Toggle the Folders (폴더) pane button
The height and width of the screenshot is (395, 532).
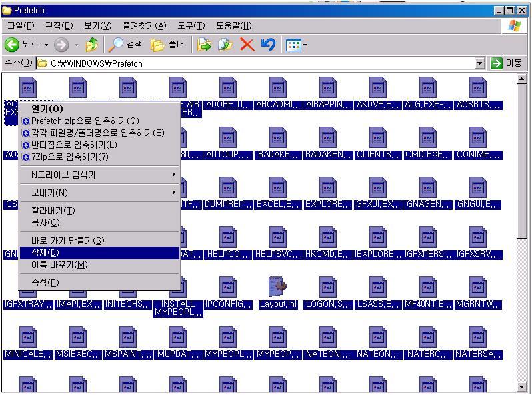(167, 45)
